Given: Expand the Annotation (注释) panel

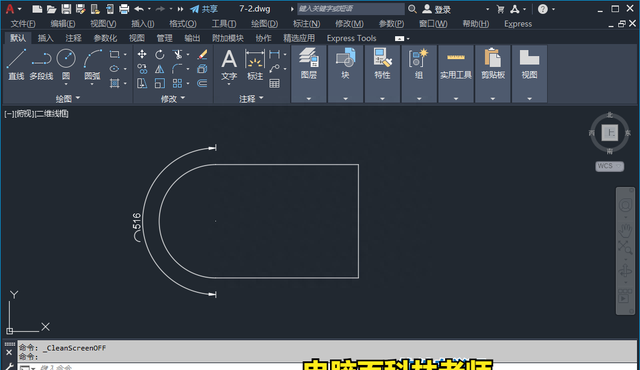Looking at the screenshot, I should (x=251, y=98).
